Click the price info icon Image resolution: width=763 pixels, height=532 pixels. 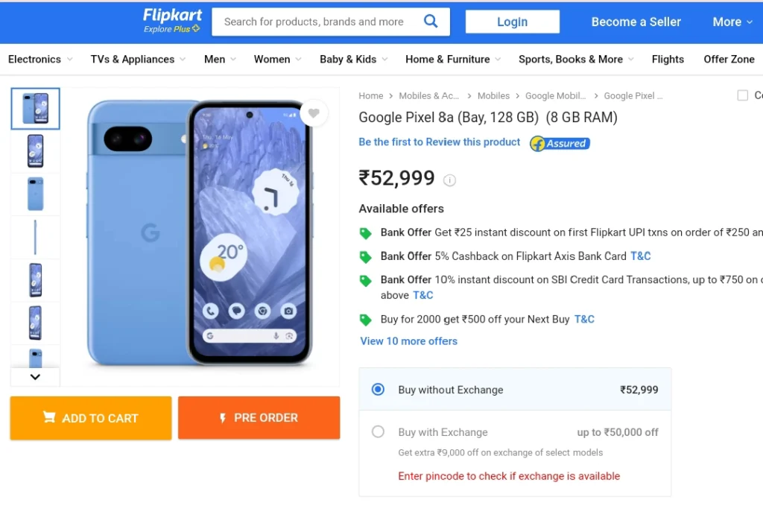click(449, 180)
